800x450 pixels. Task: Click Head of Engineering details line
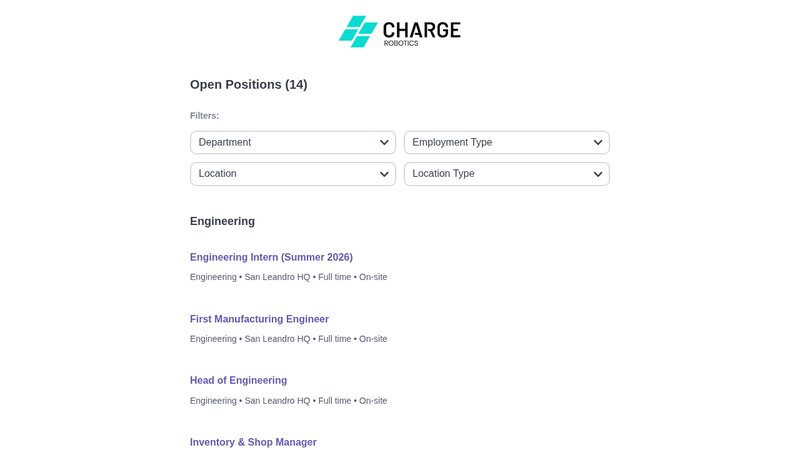point(288,401)
